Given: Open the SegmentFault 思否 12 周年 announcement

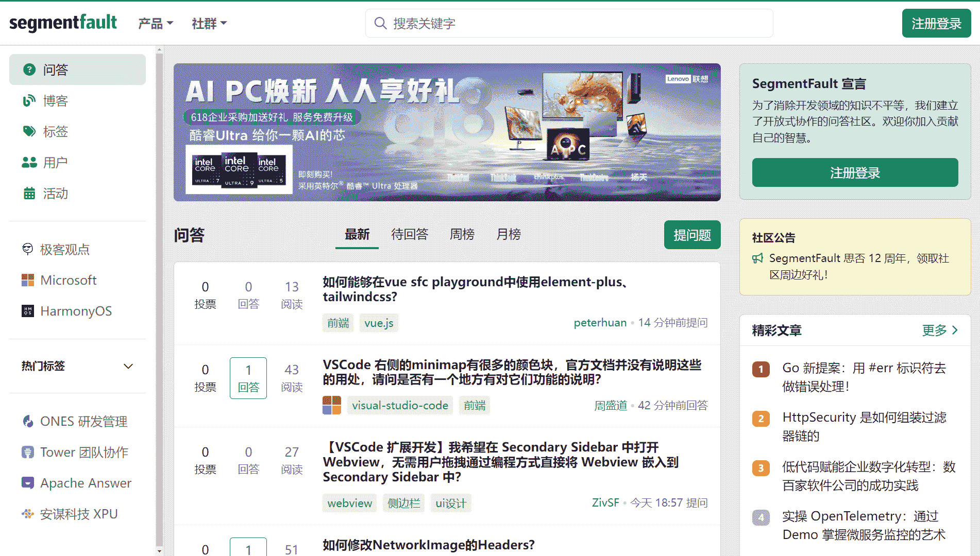Looking at the screenshot, I should point(859,266).
